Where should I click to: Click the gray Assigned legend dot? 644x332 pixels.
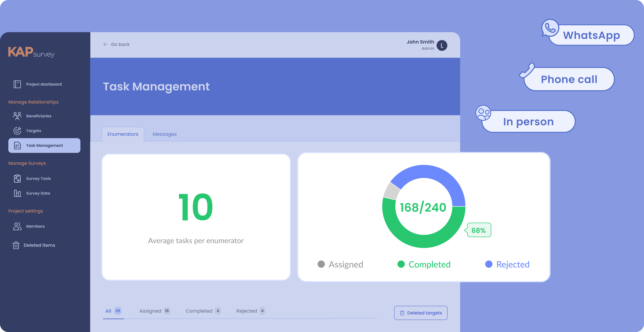(321, 264)
